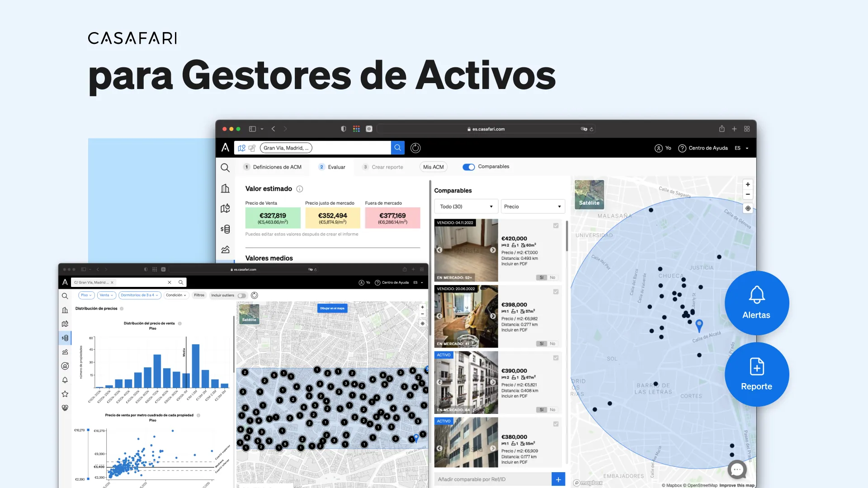Click the bell icon in small window sidebar

65,380
